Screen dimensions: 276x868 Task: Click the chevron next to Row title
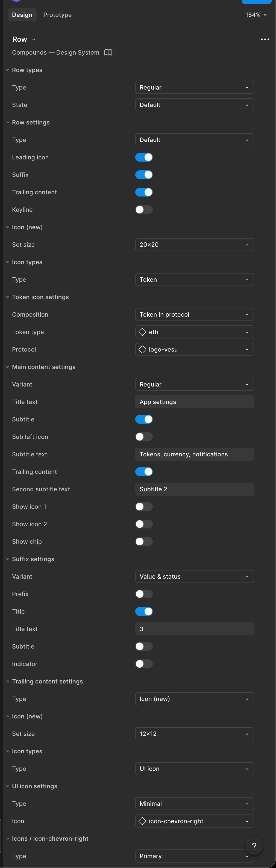coord(33,40)
